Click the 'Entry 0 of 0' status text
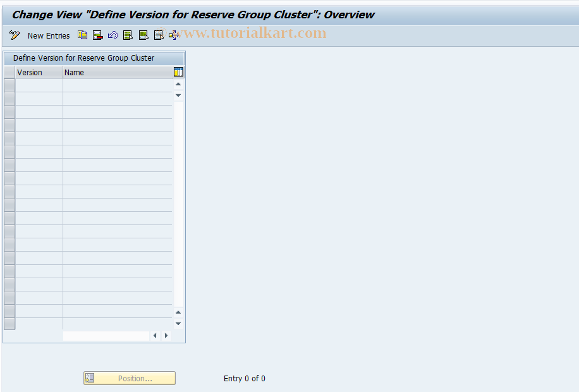The height and width of the screenshot is (392, 579). click(245, 378)
